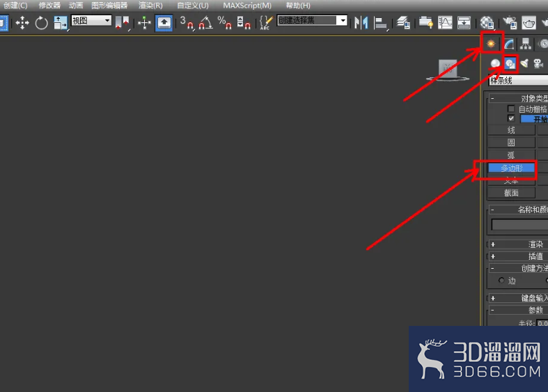The image size is (548, 392).
Task: Toggle the 3D Snaps icon
Action: [187, 23]
